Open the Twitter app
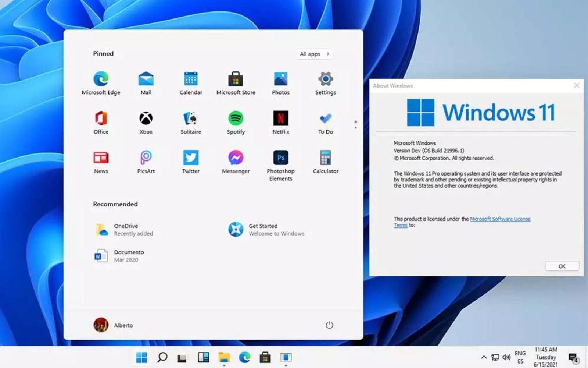Screen dimensions: 588x368 pyautogui.click(x=191, y=162)
